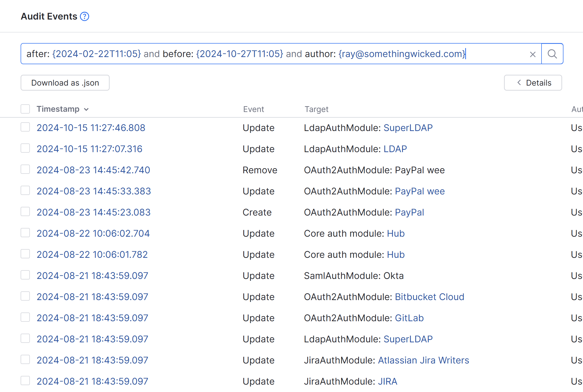Open the Atlassian Jira Writers link

coord(423,360)
